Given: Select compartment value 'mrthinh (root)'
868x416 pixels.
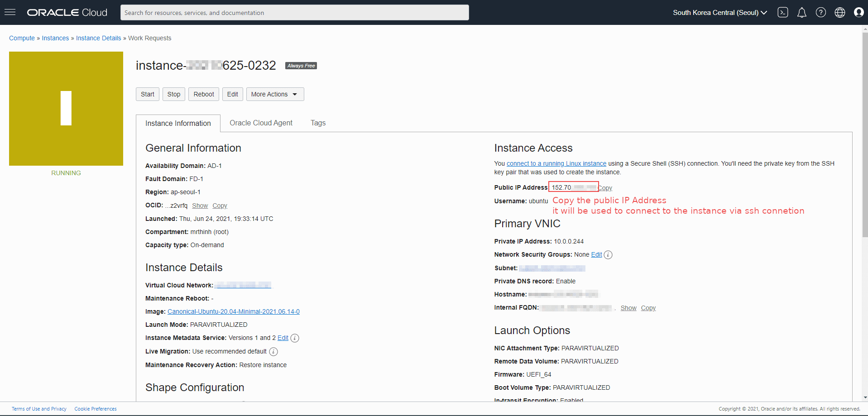Looking at the screenshot, I should 210,232.
